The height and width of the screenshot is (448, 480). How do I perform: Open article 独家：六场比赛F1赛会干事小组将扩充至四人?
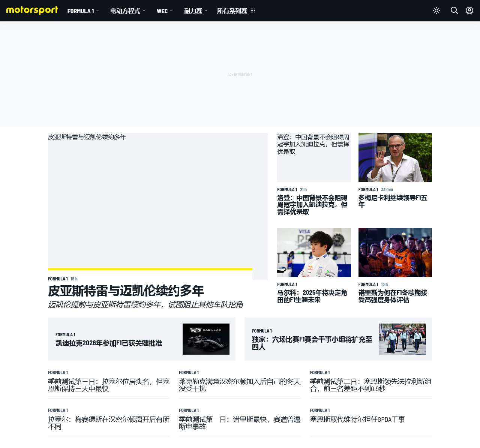tap(312, 343)
